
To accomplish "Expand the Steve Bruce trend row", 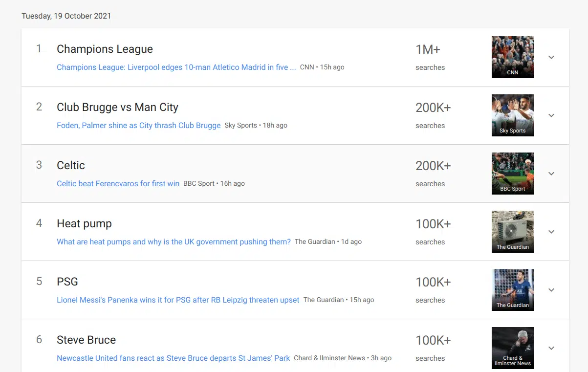I will pyautogui.click(x=551, y=348).
